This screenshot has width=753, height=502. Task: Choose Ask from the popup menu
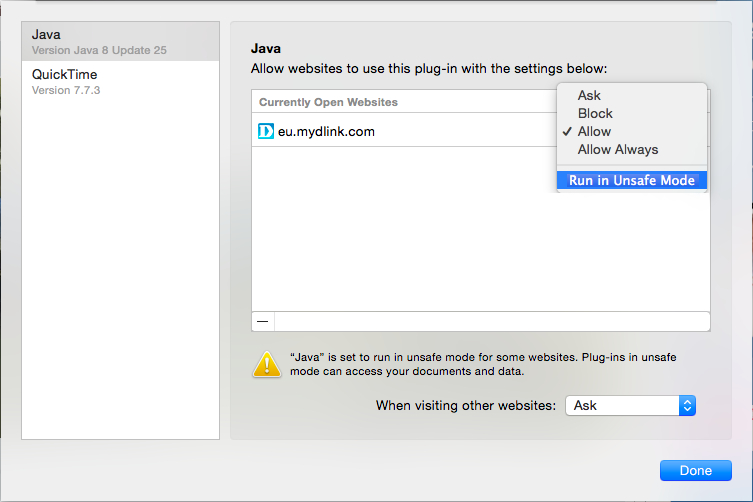pyautogui.click(x=589, y=96)
